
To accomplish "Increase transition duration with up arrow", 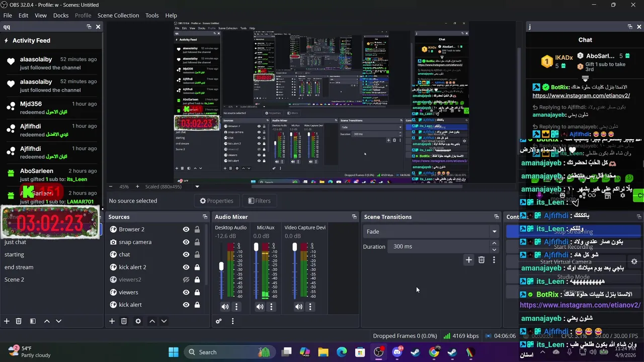I will tap(494, 243).
